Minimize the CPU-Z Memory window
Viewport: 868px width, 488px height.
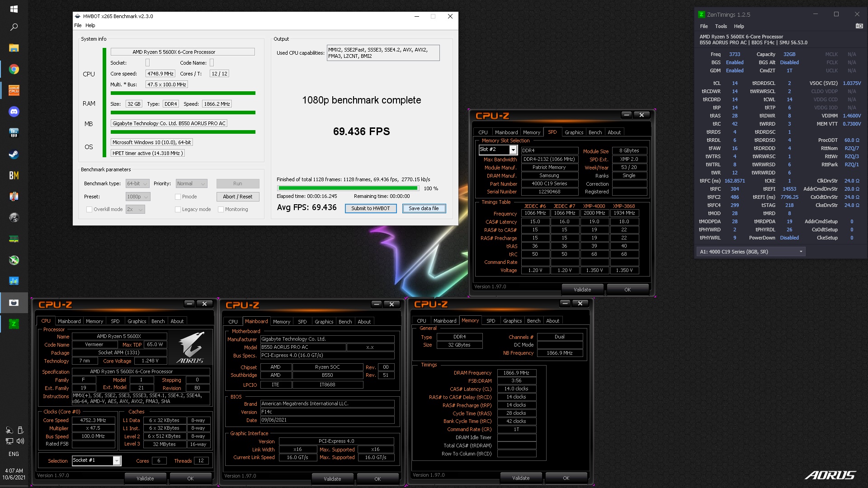pos(565,303)
